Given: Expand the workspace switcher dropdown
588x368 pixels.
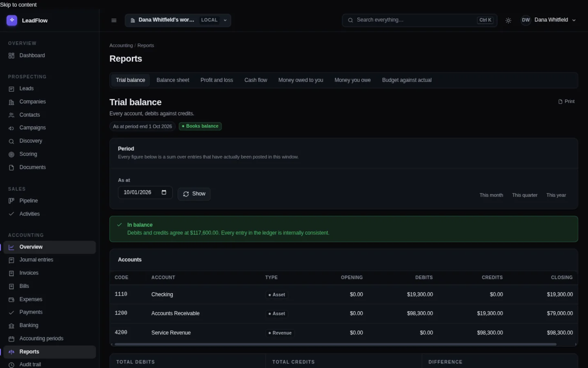Looking at the screenshot, I should click(x=178, y=20).
